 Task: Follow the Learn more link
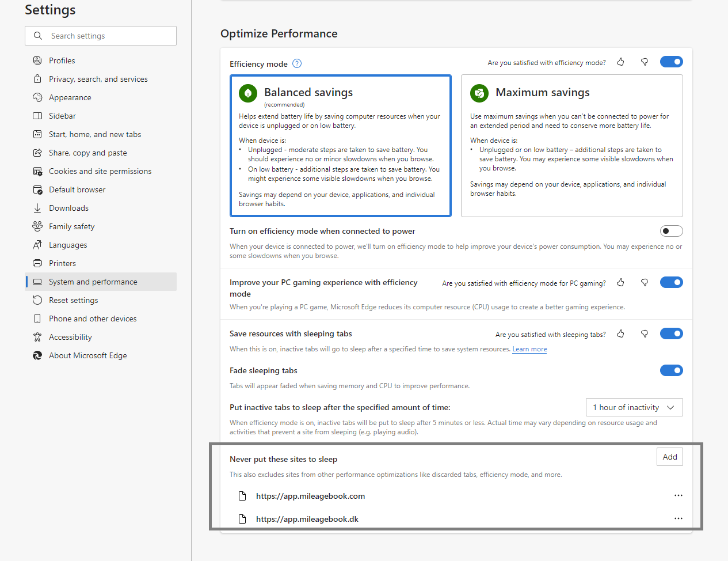(530, 349)
